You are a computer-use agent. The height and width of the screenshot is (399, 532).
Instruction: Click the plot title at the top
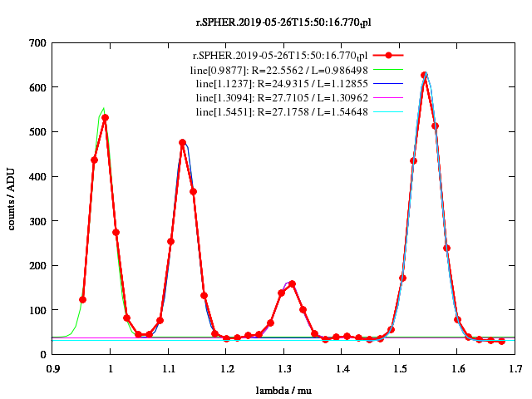[266, 22]
